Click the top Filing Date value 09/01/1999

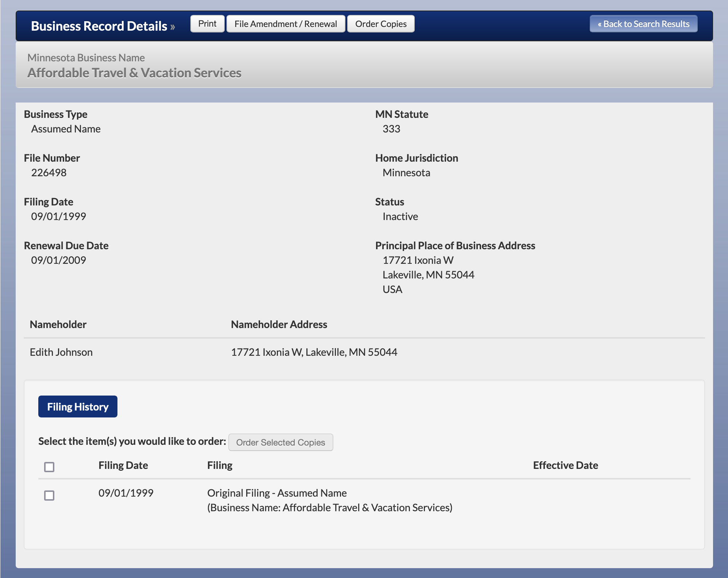58,216
